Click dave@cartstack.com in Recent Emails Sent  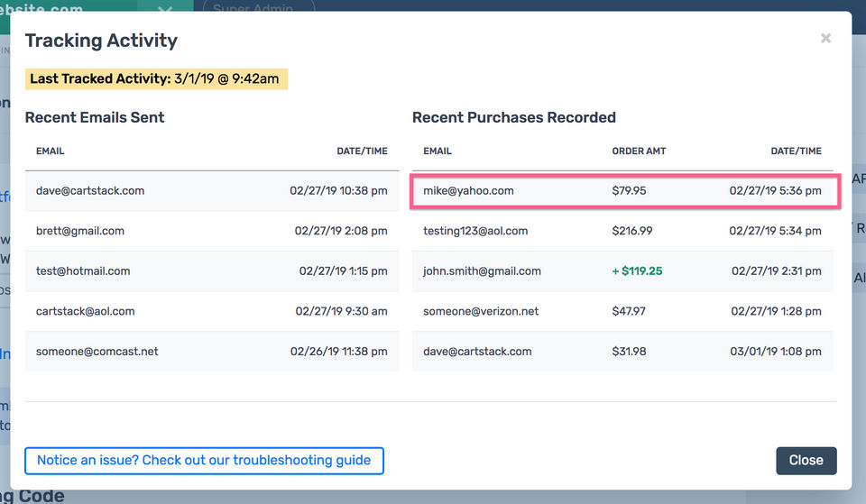point(90,191)
